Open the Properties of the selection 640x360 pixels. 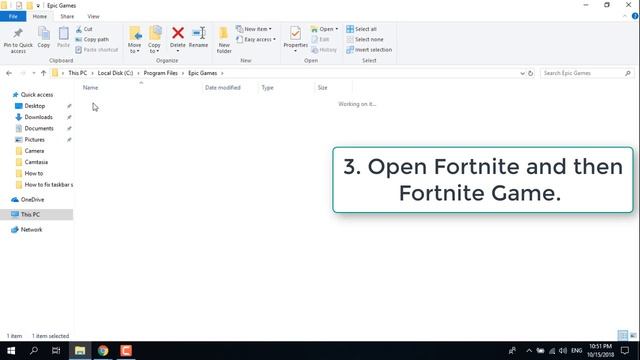[296, 39]
